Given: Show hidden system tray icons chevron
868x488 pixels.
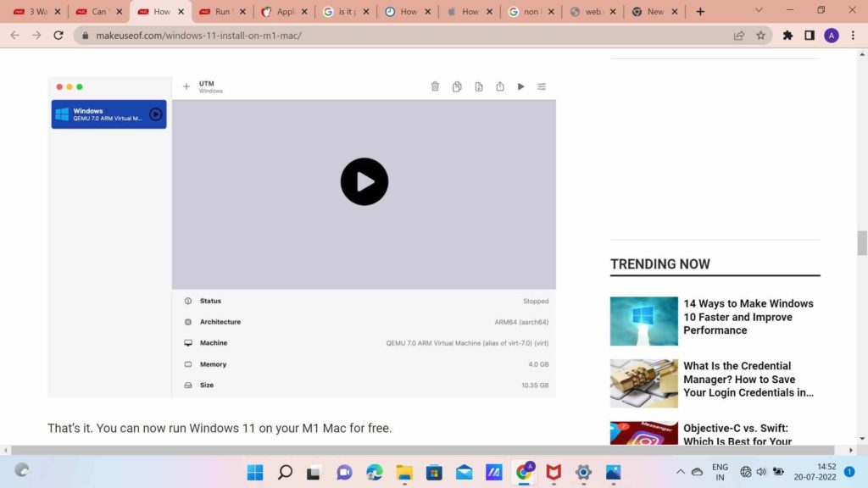Looking at the screenshot, I should coord(681,471).
